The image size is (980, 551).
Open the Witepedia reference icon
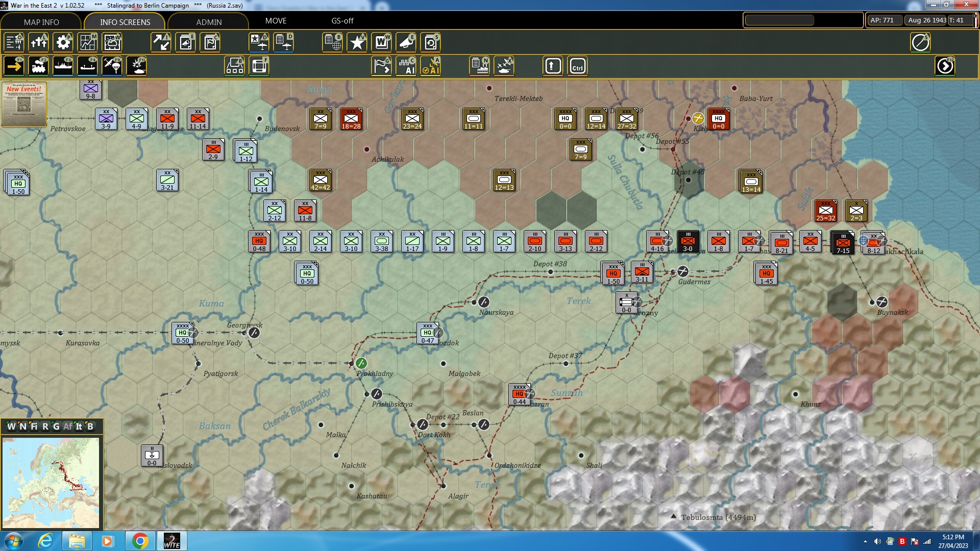(381, 42)
